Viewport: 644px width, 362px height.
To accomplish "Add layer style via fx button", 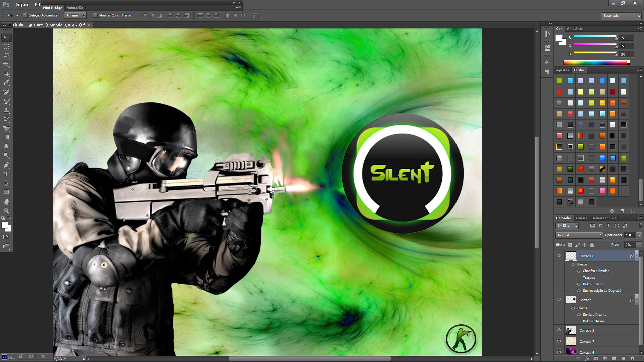I will (x=587, y=359).
